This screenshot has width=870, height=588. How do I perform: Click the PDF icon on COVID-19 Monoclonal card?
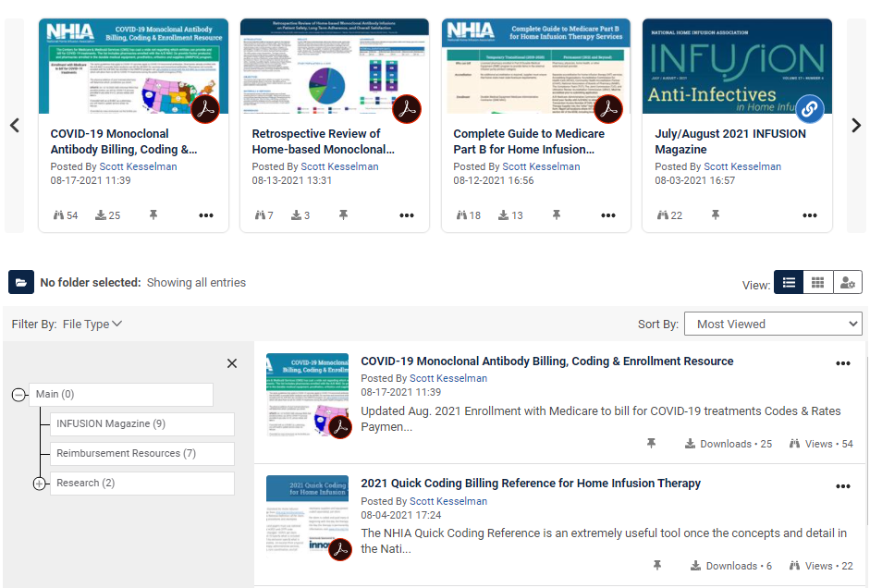pyautogui.click(x=205, y=108)
